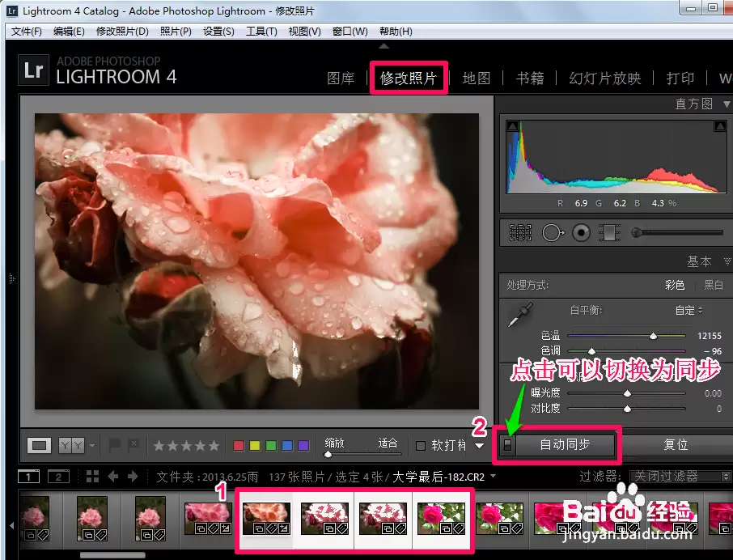Open the filmstrip source path dropdown
733x560 pixels.
(x=494, y=477)
